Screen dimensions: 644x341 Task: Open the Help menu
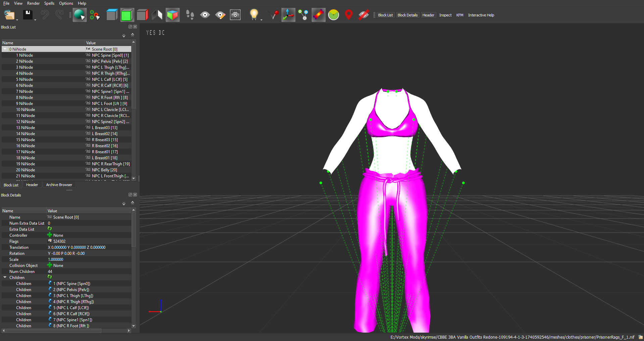[82, 3]
